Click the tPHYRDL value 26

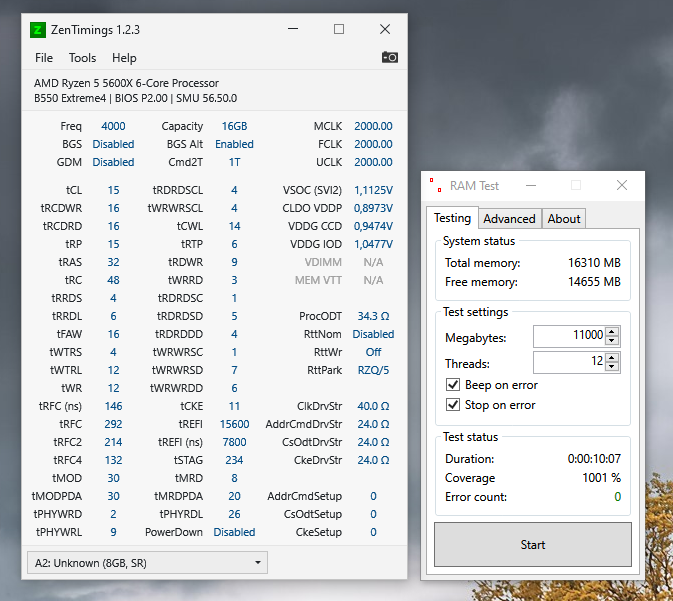(x=234, y=514)
